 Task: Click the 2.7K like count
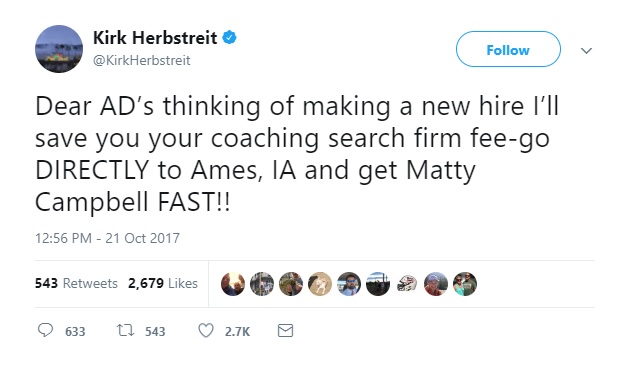coord(237,332)
